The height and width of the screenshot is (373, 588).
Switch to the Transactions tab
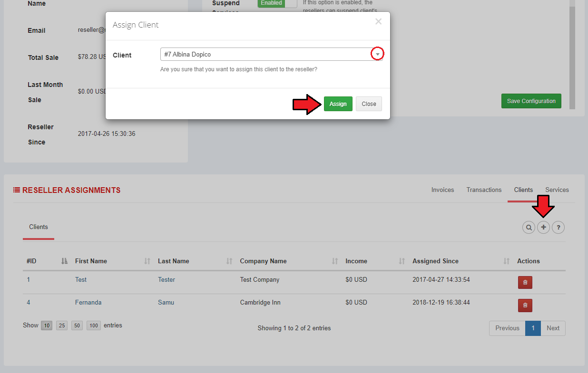click(x=484, y=190)
